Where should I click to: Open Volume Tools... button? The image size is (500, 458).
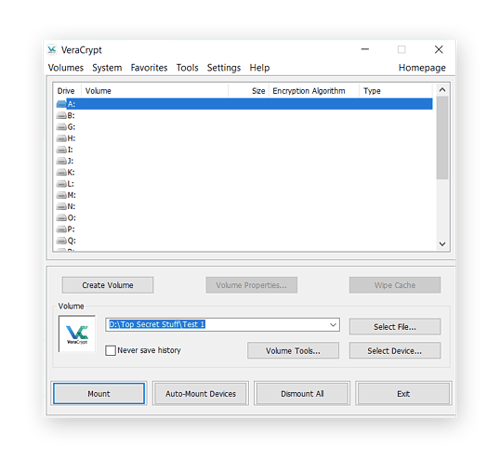(293, 351)
